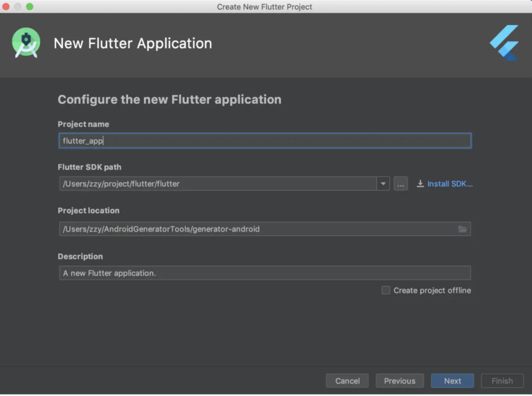Click inside the Flutter SDK path text box

tap(217, 184)
